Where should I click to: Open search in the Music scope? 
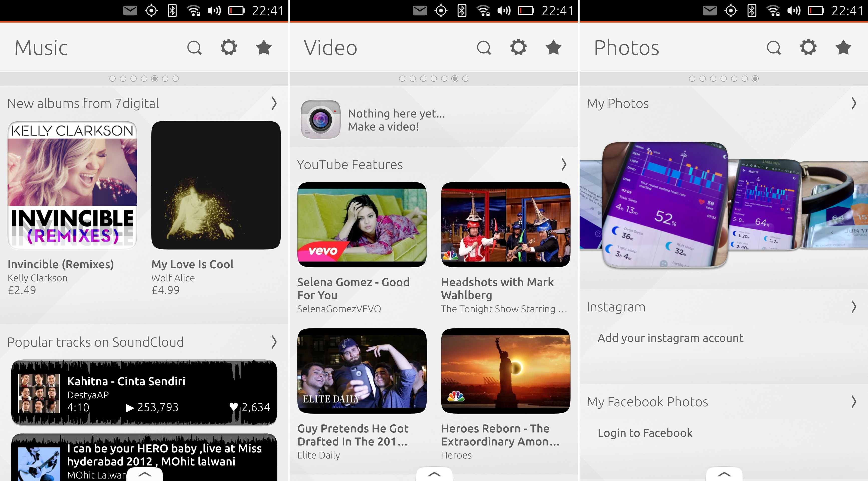pos(195,48)
